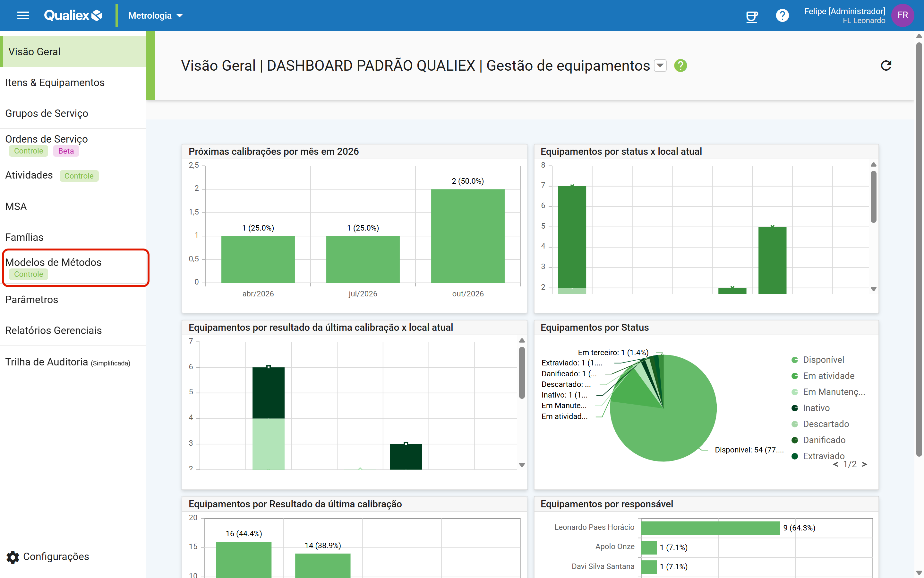Viewport: 924px width, 578px height.
Task: Click the main page vertical scrollbar
Action: coord(919,249)
